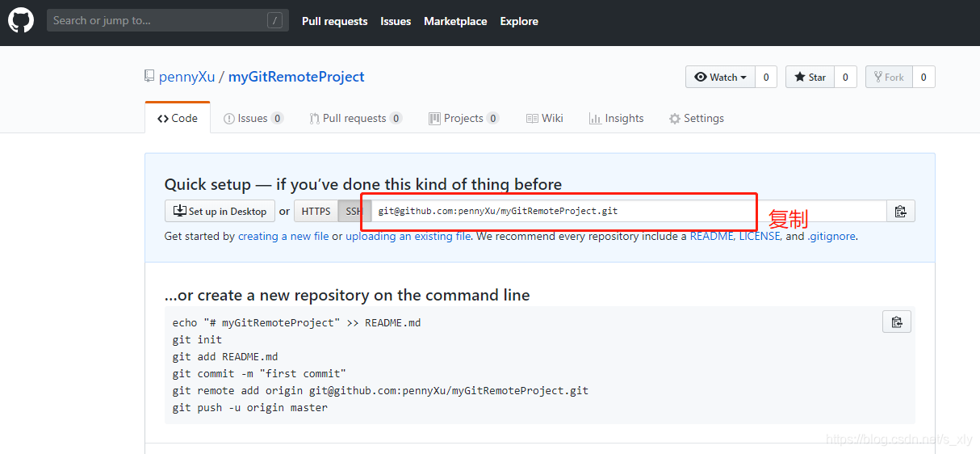Click the watchers count next to Watch

tap(766, 77)
